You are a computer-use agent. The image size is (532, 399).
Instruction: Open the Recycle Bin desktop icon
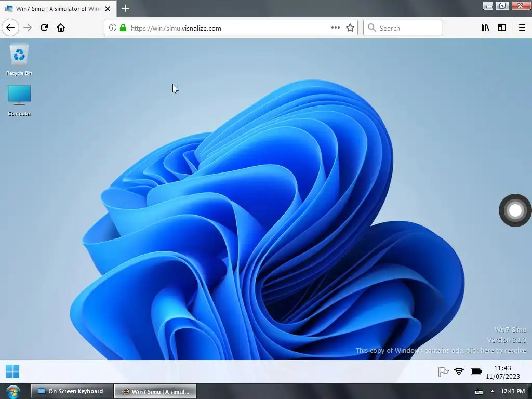point(19,59)
